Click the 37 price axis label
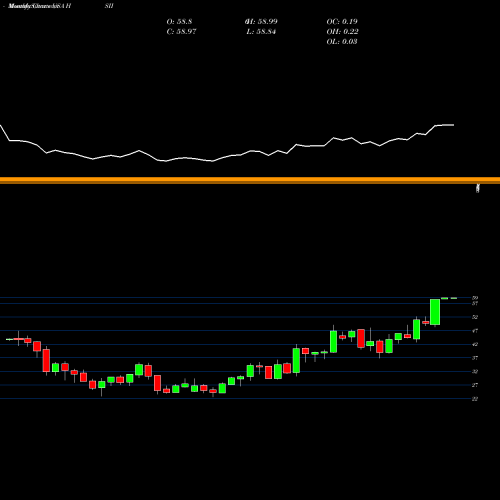Viewport: 500px width, 500px height. (x=475, y=358)
